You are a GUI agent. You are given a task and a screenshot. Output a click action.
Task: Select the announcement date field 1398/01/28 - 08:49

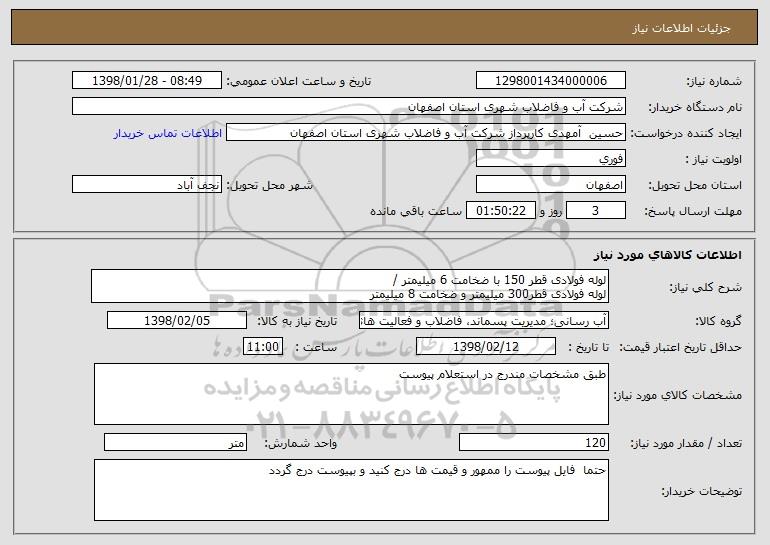click(147, 80)
